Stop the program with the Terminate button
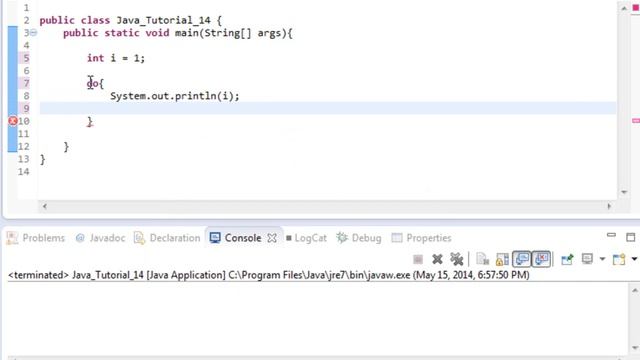640x360 pixels. (x=418, y=259)
